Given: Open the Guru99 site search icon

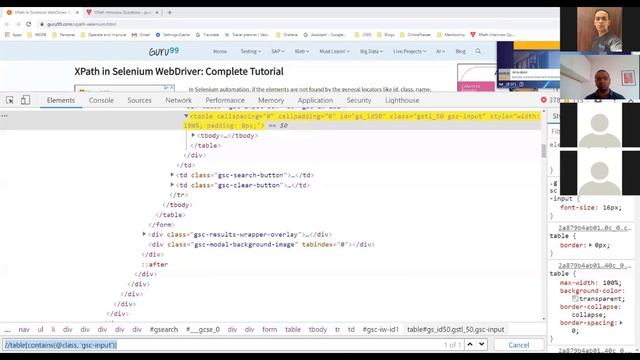Looking at the screenshot, I should point(478,51).
